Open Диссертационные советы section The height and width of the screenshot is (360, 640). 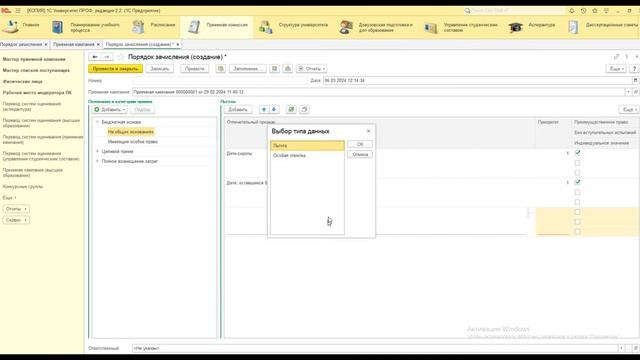[603, 27]
